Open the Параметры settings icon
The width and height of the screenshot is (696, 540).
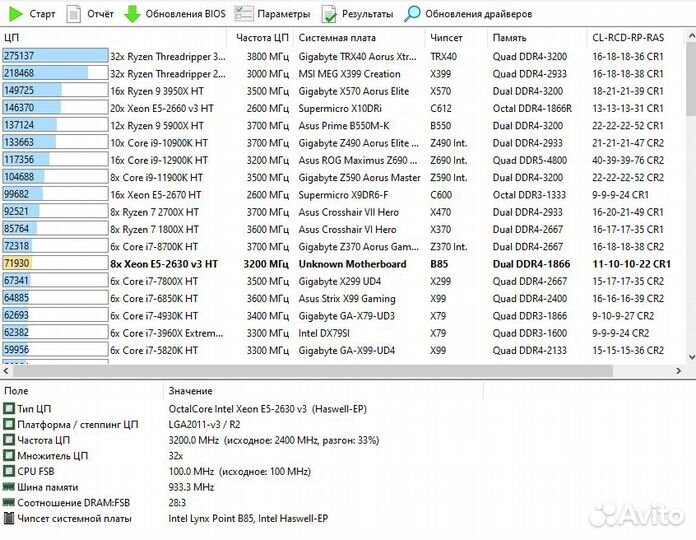244,14
